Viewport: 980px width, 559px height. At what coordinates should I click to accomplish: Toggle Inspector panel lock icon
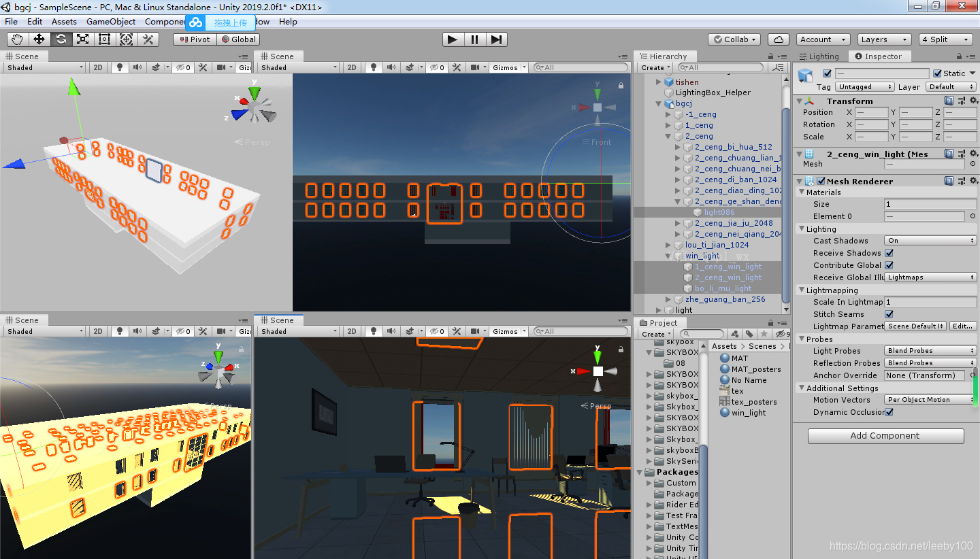pos(958,56)
